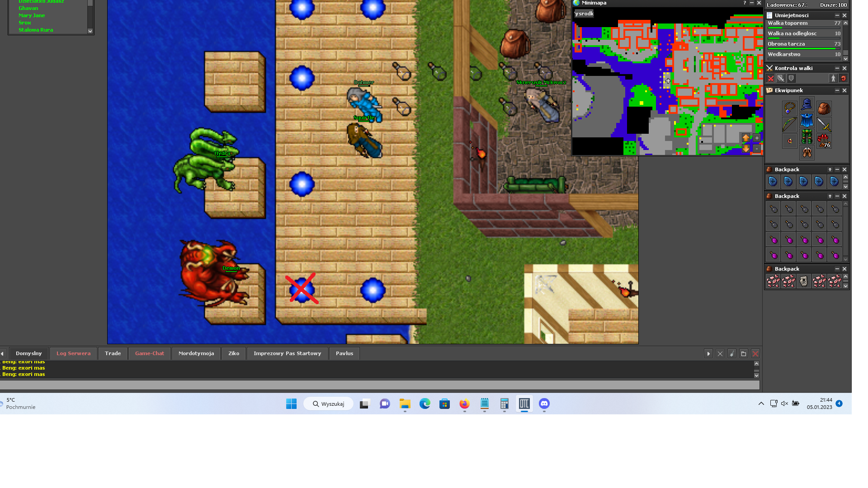Switch to the Trade channel tab
This screenshot has width=868, height=488.
[113, 353]
